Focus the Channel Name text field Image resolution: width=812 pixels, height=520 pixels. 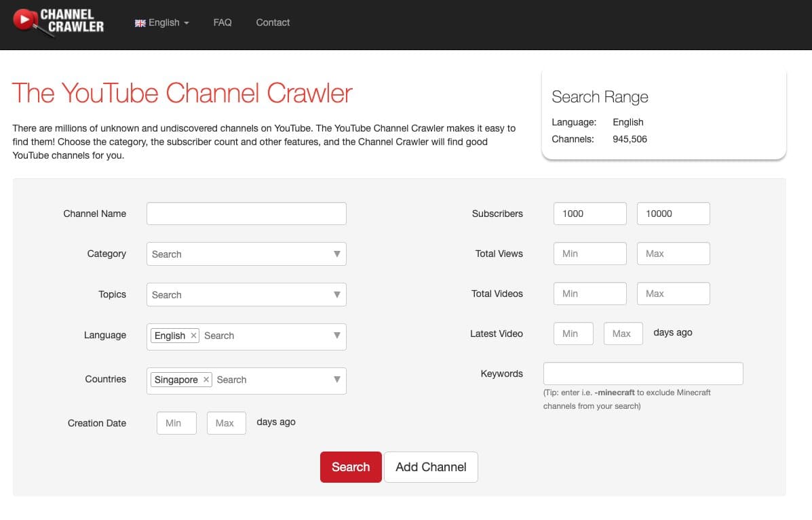[246, 214]
